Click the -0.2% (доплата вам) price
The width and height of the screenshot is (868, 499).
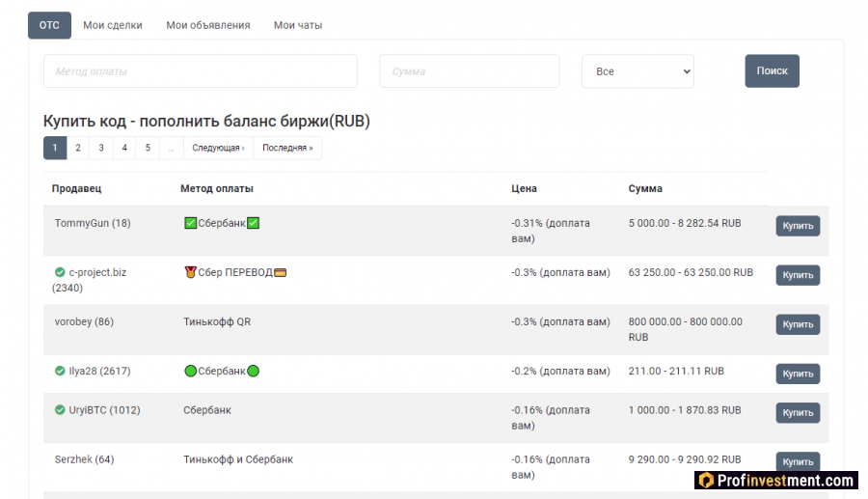[560, 371]
